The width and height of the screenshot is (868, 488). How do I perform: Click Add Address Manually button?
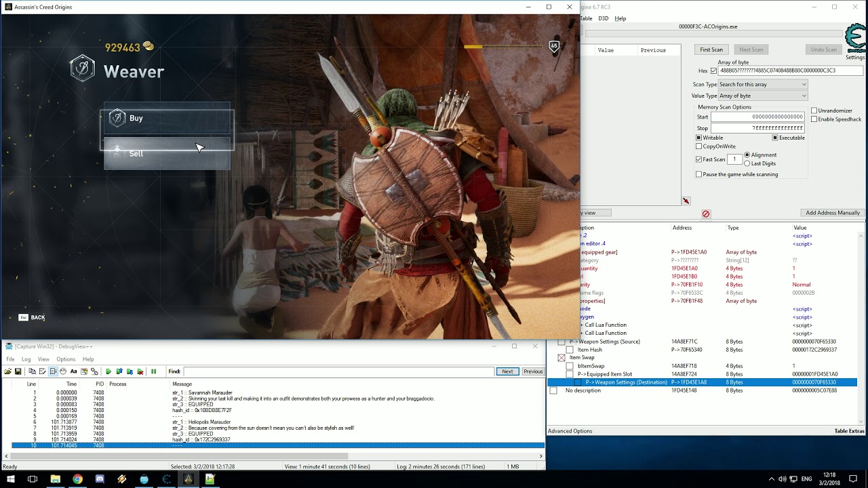pos(833,213)
